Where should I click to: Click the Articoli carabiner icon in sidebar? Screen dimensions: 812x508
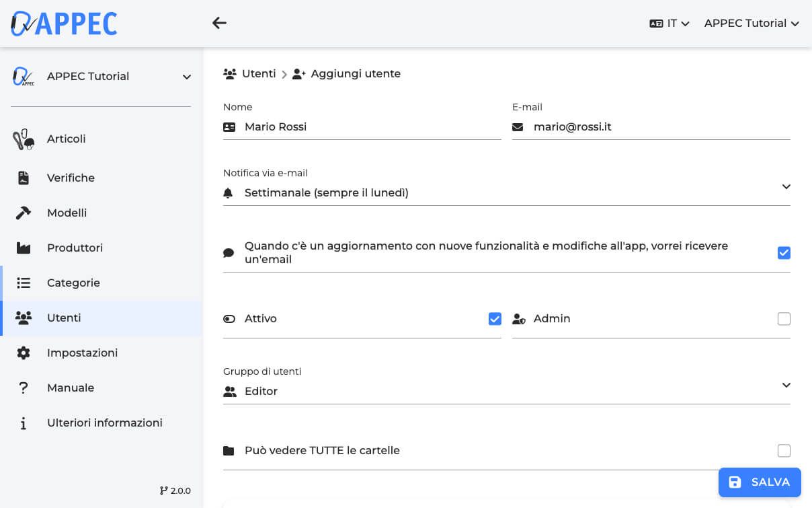(24, 139)
